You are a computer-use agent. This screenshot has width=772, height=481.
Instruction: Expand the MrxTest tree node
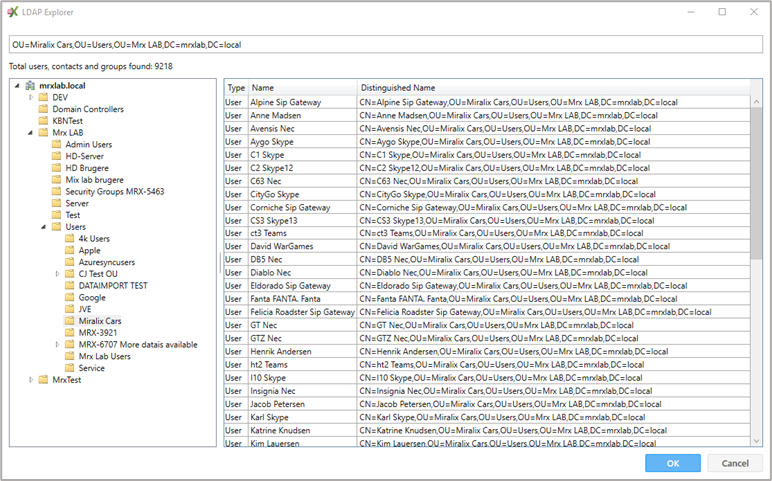pyautogui.click(x=31, y=380)
